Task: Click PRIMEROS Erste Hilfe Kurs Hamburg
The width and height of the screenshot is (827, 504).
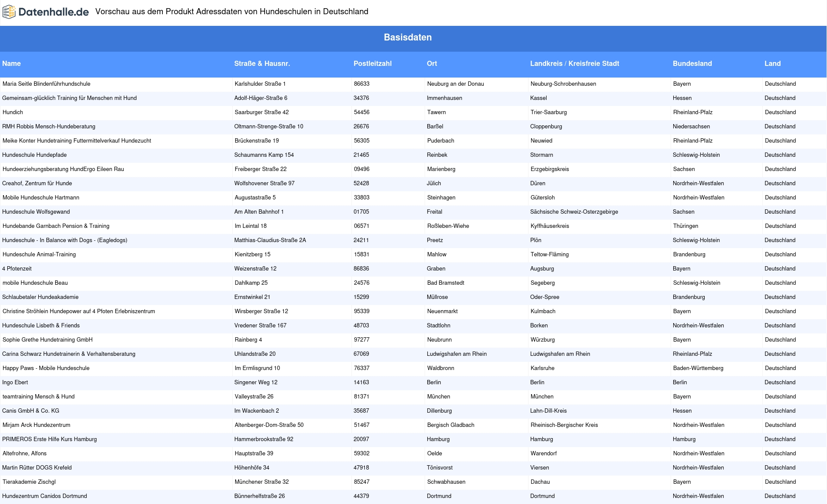Action: [x=50, y=439]
